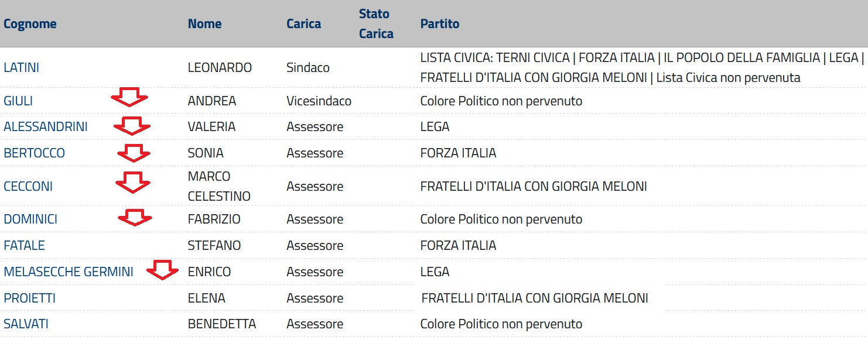Viewport: 868px width, 340px height.
Task: Sort by the Cognome column header
Action: click(x=30, y=24)
